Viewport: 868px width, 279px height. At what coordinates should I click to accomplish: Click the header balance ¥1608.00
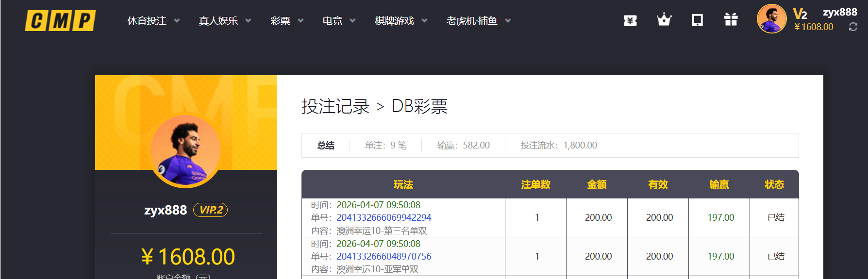coord(814,27)
